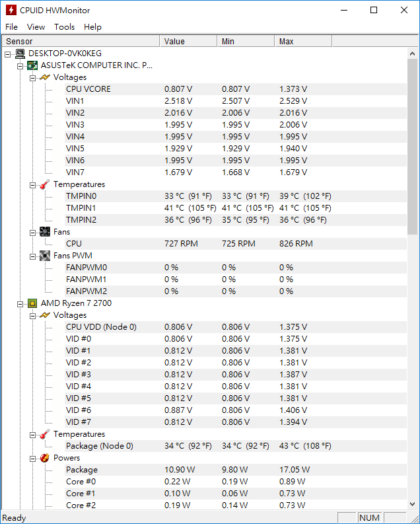Collapse the Ryzen Temperatures group
Screen dimensions: 420x524
33,435
